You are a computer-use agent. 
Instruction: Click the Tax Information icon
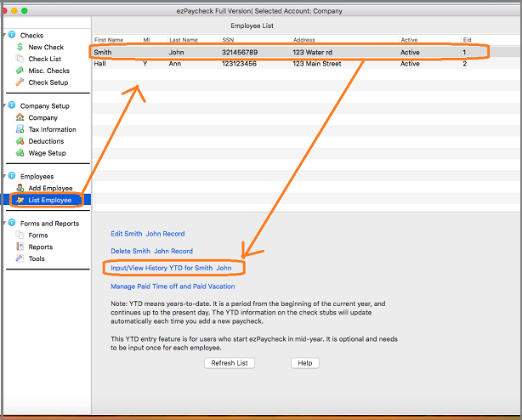point(20,130)
